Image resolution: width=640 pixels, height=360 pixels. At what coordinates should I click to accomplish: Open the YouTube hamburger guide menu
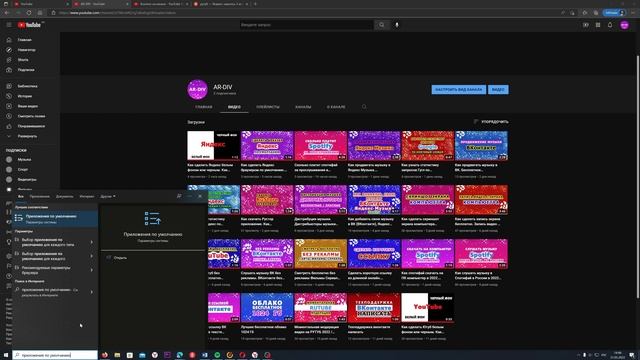tap(9, 25)
